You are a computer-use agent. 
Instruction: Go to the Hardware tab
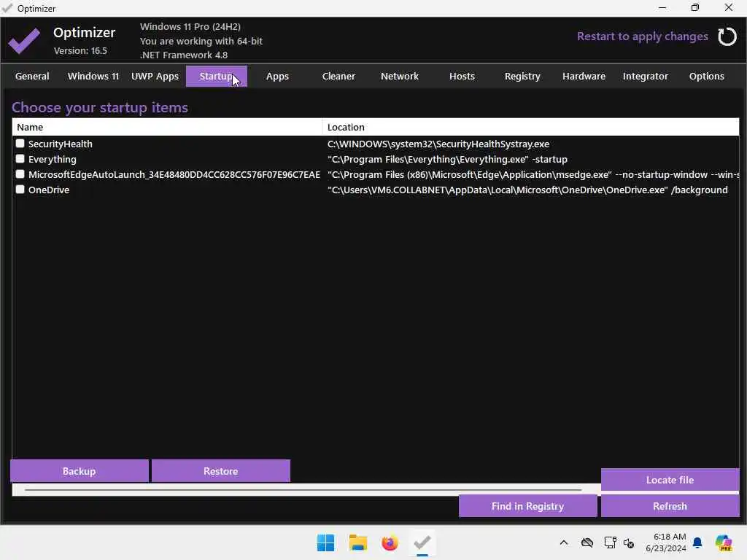584,76
